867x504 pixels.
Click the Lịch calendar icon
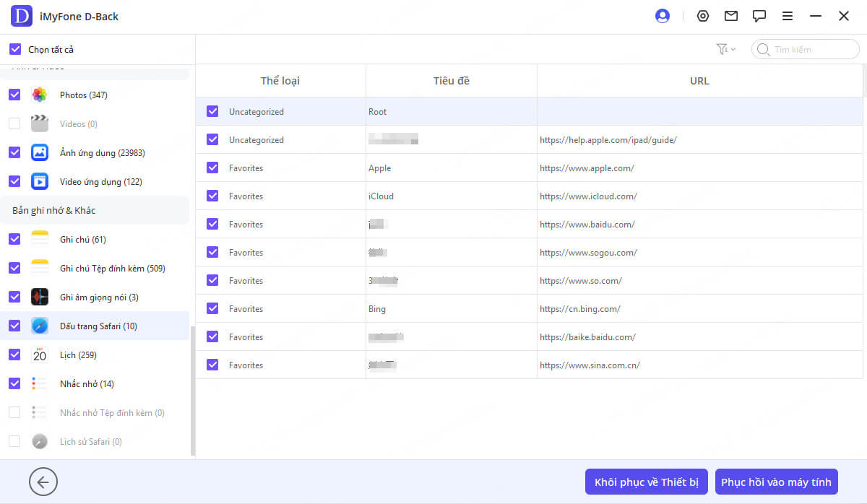tap(40, 355)
